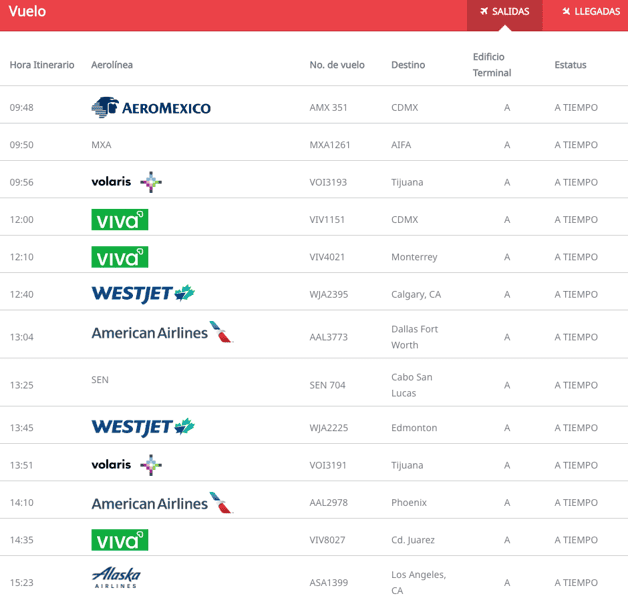Click the Estatus column header
628x598 pixels.
click(570, 65)
